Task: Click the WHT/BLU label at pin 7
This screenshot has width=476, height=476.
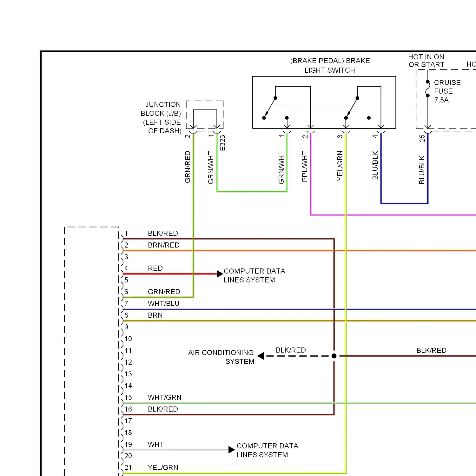Action: (x=164, y=303)
